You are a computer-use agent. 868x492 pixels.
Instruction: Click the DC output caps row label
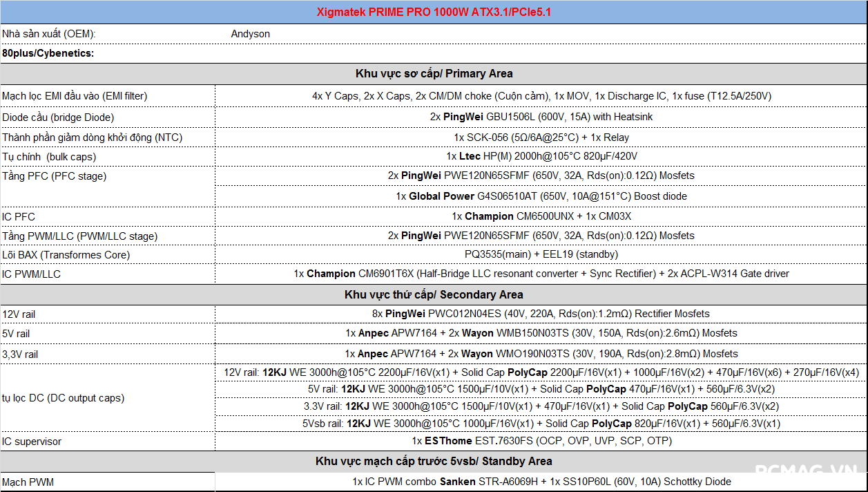(64, 398)
